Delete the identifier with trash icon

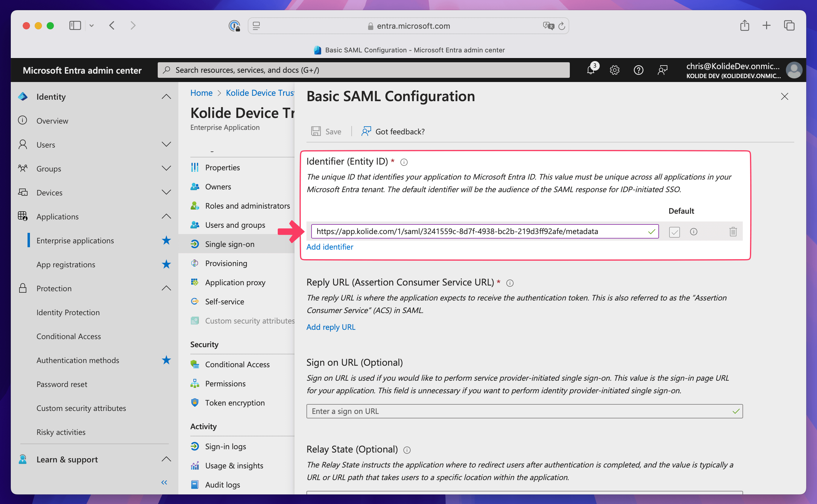pyautogui.click(x=733, y=231)
